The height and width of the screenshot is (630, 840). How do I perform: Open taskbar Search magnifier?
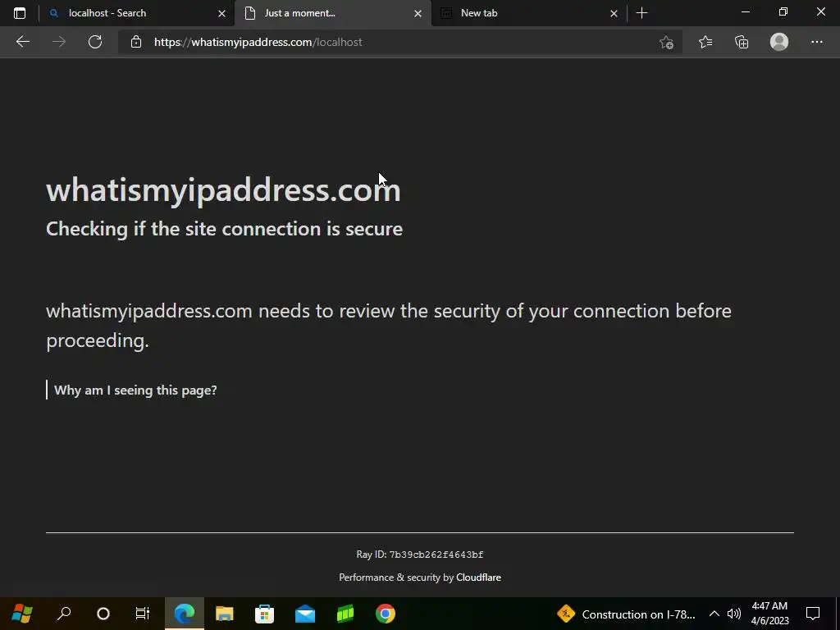(64, 614)
